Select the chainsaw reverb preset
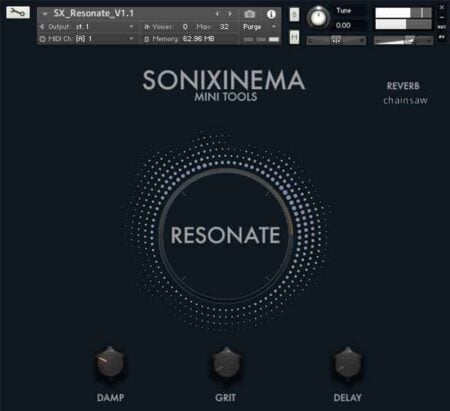This screenshot has height=411, width=450. 405,100
